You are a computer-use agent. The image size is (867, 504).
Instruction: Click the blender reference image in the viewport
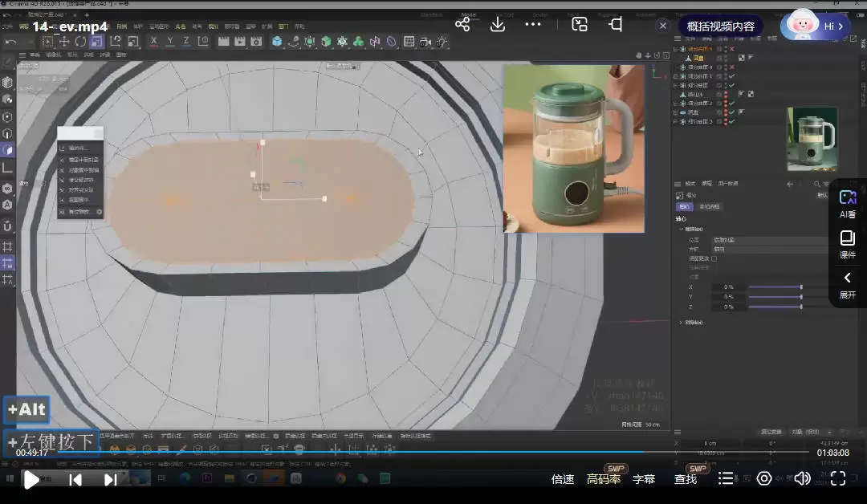pos(574,148)
